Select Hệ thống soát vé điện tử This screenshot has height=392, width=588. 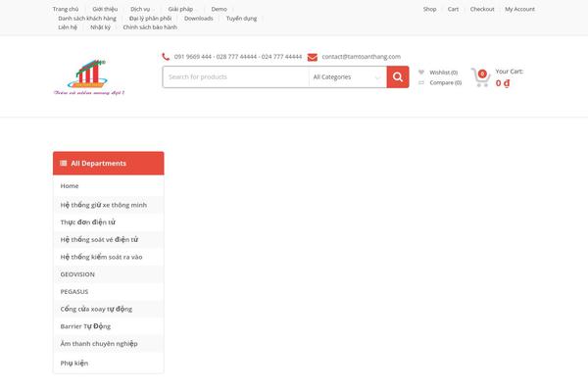coord(109,239)
